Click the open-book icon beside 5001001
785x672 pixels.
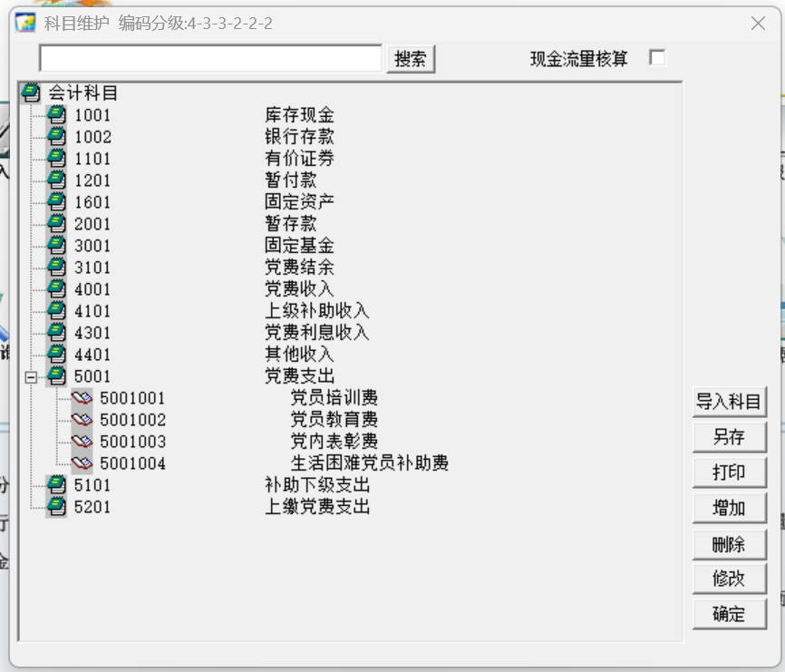[x=82, y=398]
